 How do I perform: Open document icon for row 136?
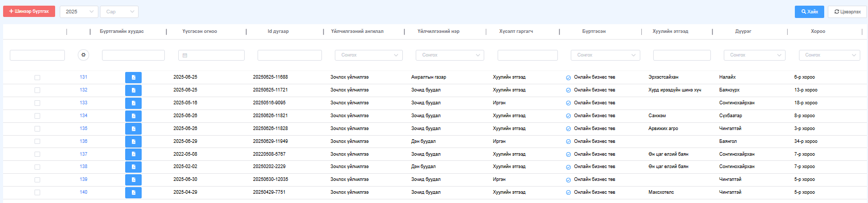(x=133, y=142)
